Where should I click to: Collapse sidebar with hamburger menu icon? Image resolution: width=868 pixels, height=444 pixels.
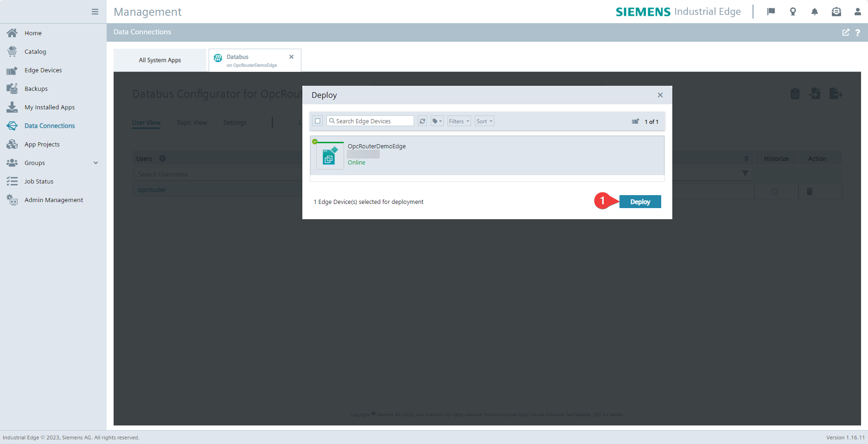click(95, 12)
